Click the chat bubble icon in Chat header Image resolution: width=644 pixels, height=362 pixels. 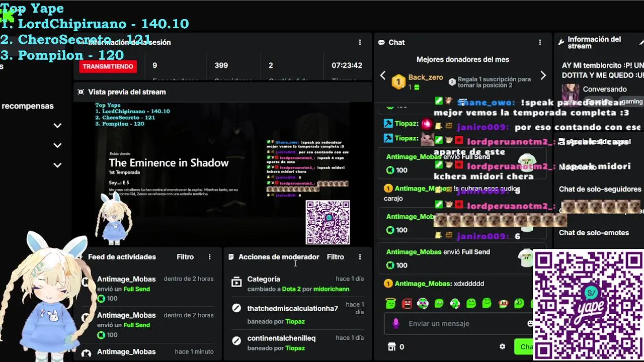tap(381, 43)
